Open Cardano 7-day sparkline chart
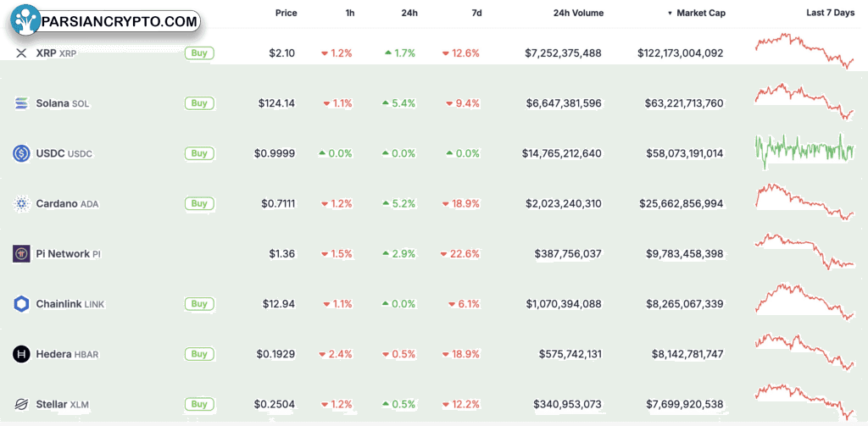Image resolution: width=868 pixels, height=426 pixels. [x=805, y=202]
